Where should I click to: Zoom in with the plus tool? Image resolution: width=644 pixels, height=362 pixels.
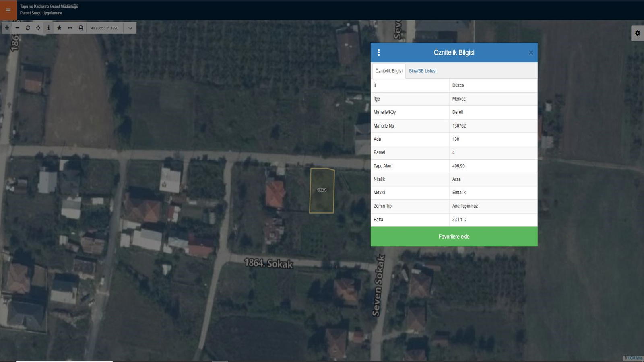tap(7, 28)
